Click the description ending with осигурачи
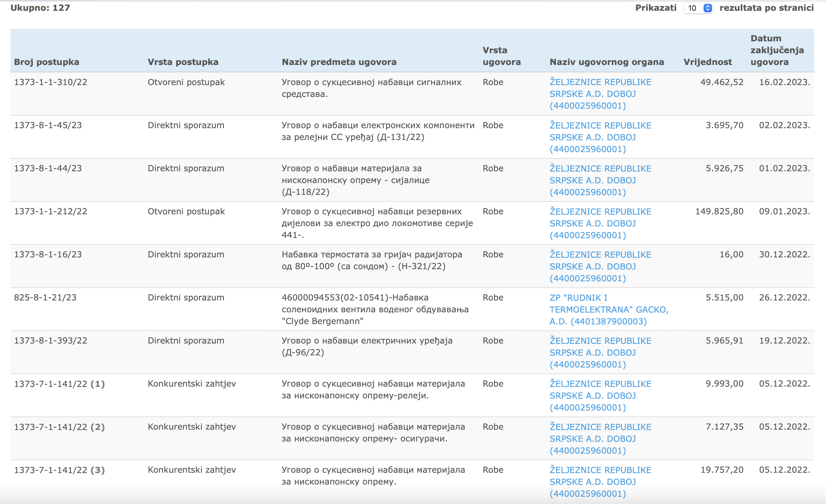Screen dimensions: 826x504 pos(373,432)
